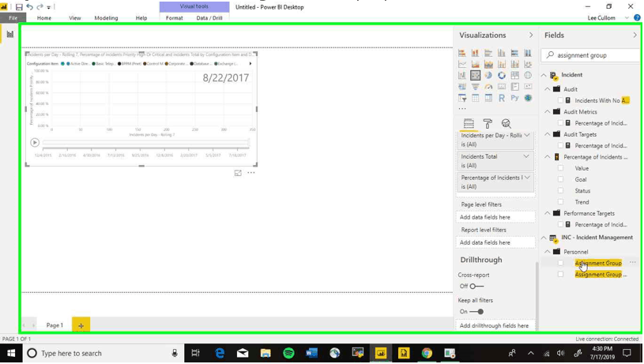The height and width of the screenshot is (364, 644).
Task: Select the Map globe visualization
Action: 528,76
